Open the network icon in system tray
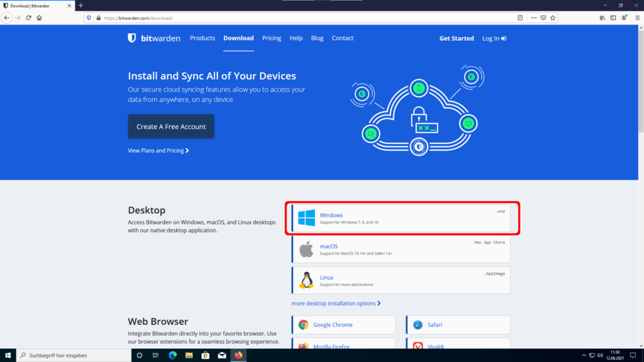The width and height of the screenshot is (644, 362). point(592,356)
